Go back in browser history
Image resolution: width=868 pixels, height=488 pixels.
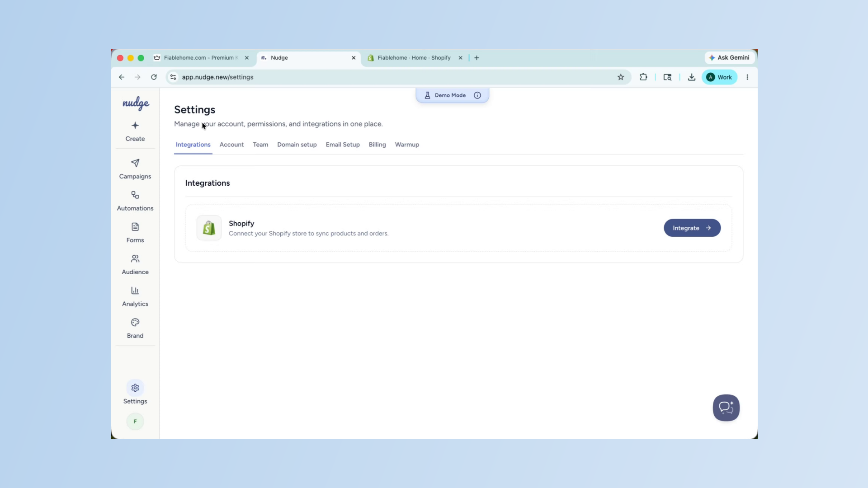pyautogui.click(x=122, y=77)
